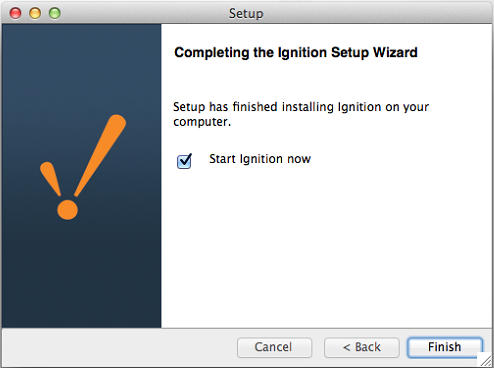494x368 pixels.
Task: Click the Finish button
Action: tap(445, 347)
